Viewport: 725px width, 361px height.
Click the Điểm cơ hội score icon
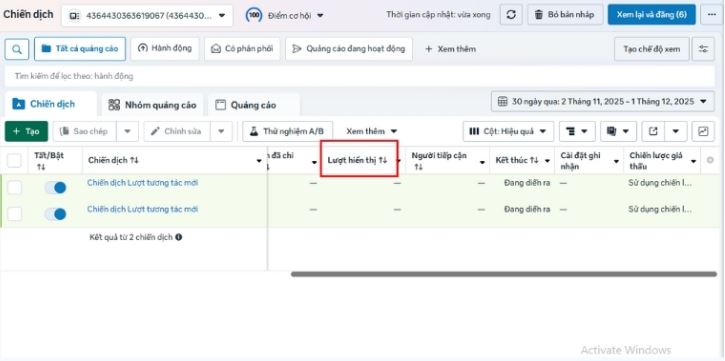point(254,15)
